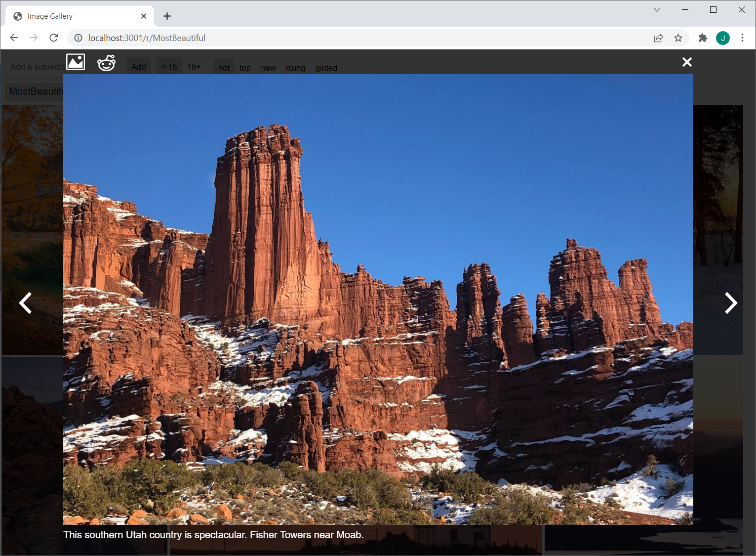Click the address bar URL

tap(147, 38)
